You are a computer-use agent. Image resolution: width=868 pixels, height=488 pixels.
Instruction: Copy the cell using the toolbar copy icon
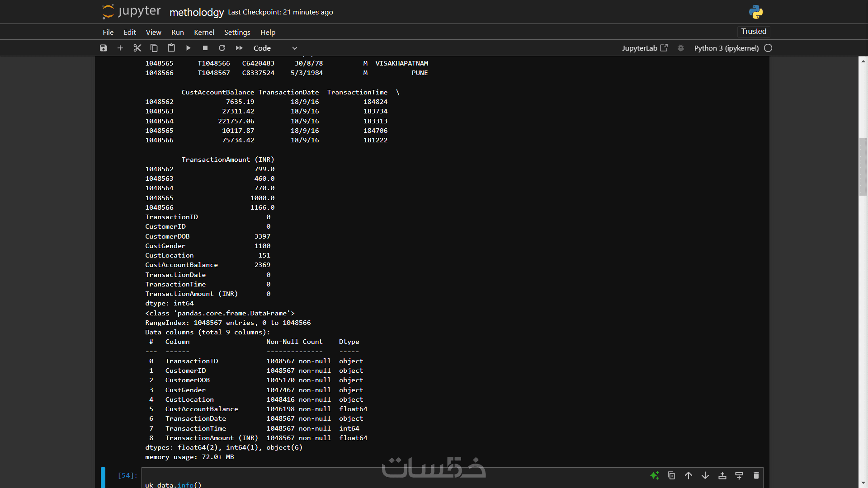(x=154, y=48)
